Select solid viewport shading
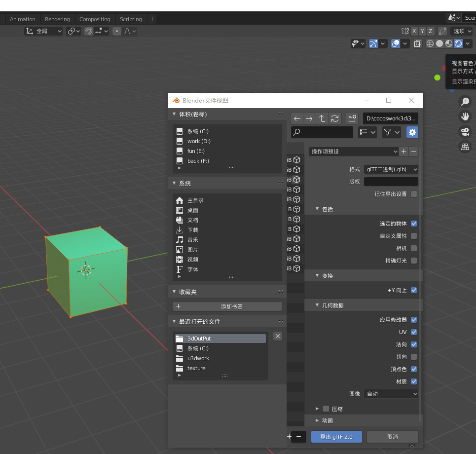The height and width of the screenshot is (454, 476). [439, 44]
